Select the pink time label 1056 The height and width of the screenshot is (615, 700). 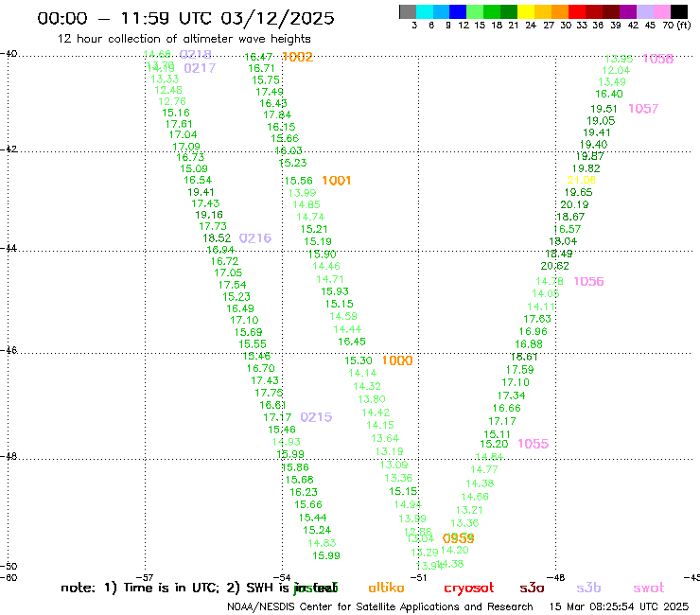[x=588, y=281]
